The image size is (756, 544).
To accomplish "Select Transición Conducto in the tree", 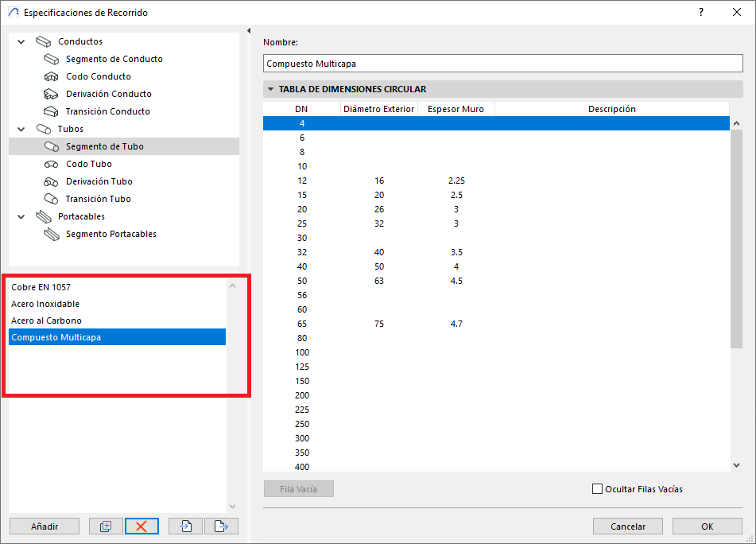I will pos(107,111).
